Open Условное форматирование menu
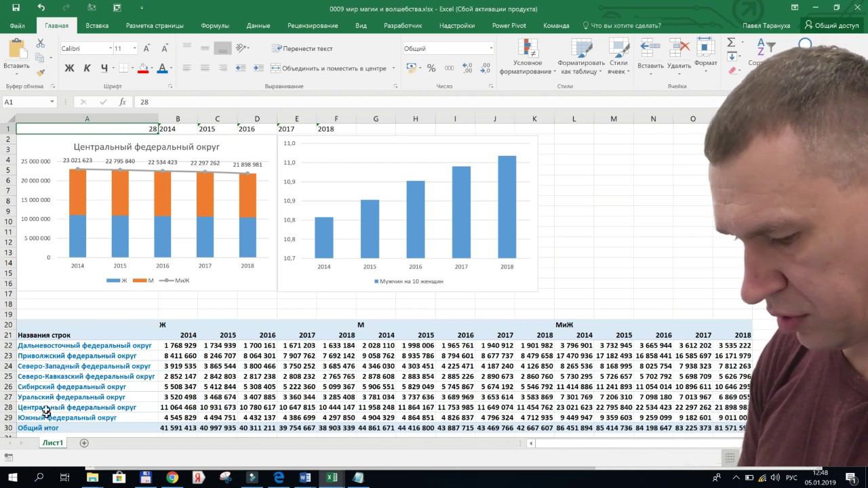This screenshot has width=868, height=488. (527, 57)
